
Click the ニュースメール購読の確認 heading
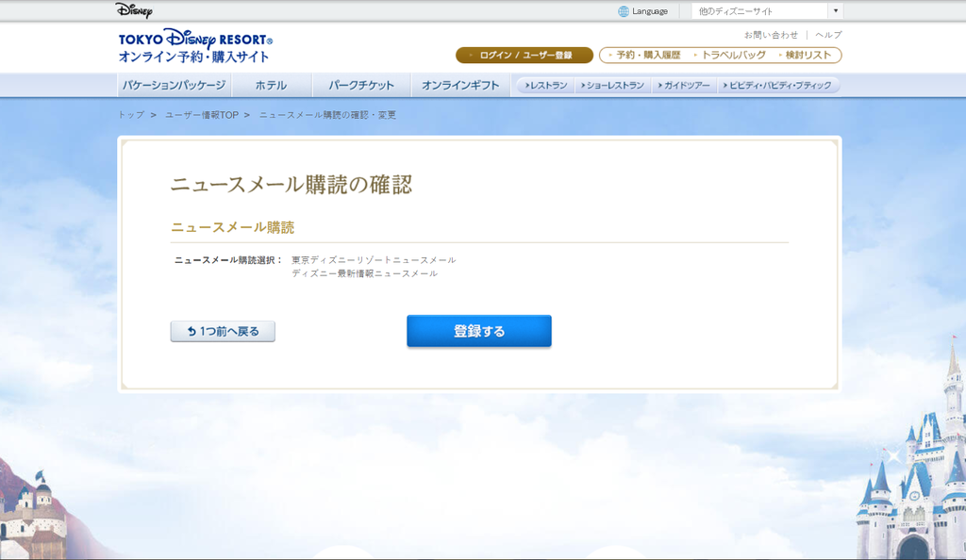tap(291, 185)
